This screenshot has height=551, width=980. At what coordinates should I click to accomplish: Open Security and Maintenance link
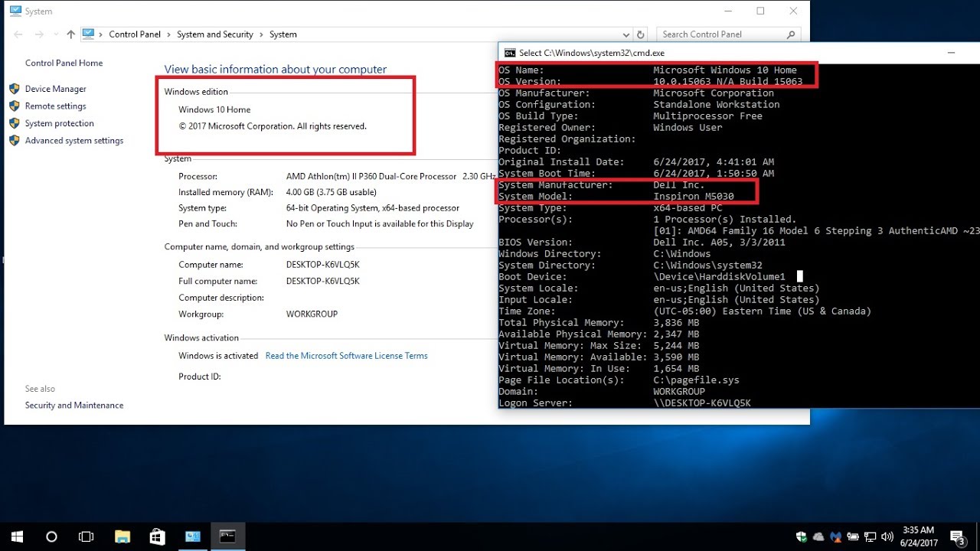[73, 406]
